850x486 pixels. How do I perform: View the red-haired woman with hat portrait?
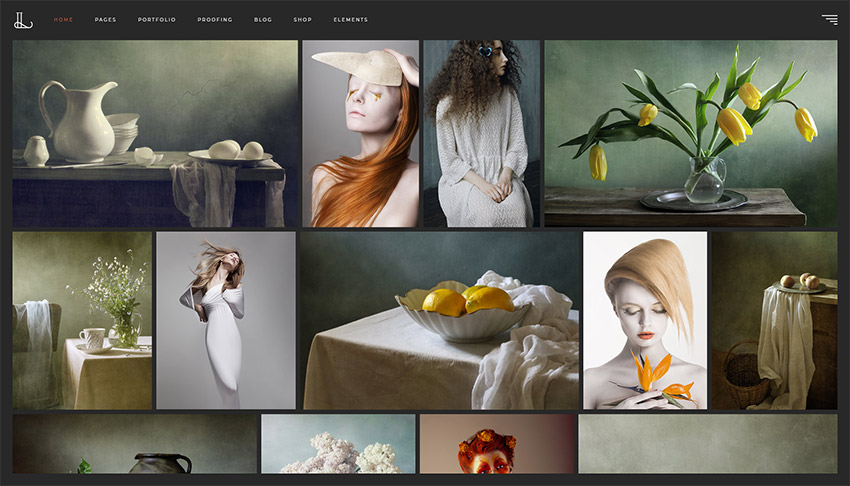[360, 133]
